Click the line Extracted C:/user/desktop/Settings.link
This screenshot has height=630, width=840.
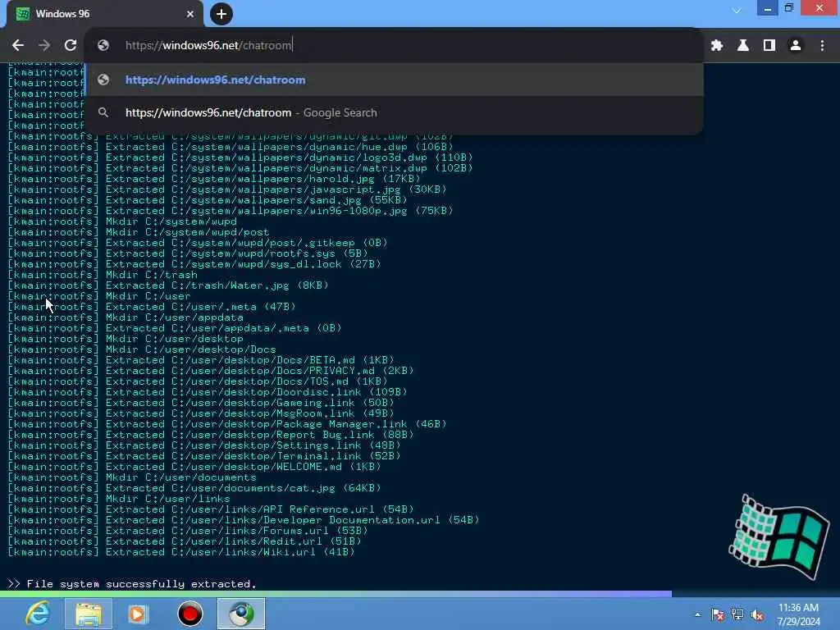[x=204, y=445]
